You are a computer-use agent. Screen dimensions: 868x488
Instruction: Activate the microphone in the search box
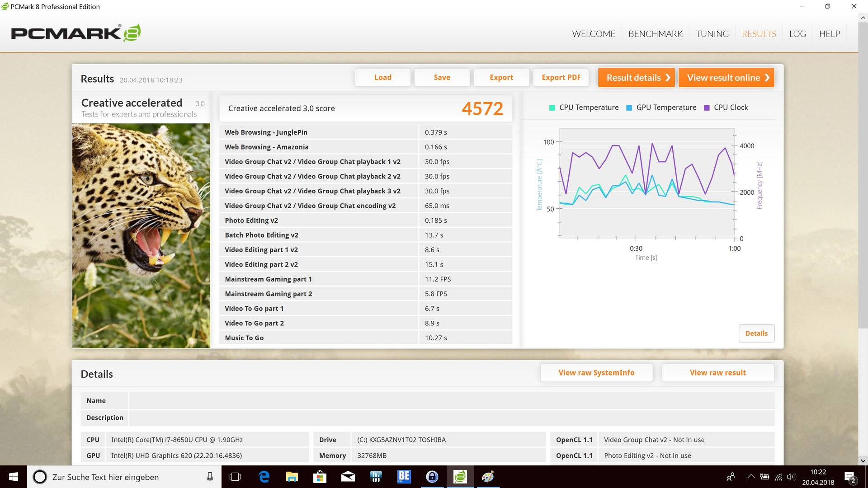click(x=210, y=477)
